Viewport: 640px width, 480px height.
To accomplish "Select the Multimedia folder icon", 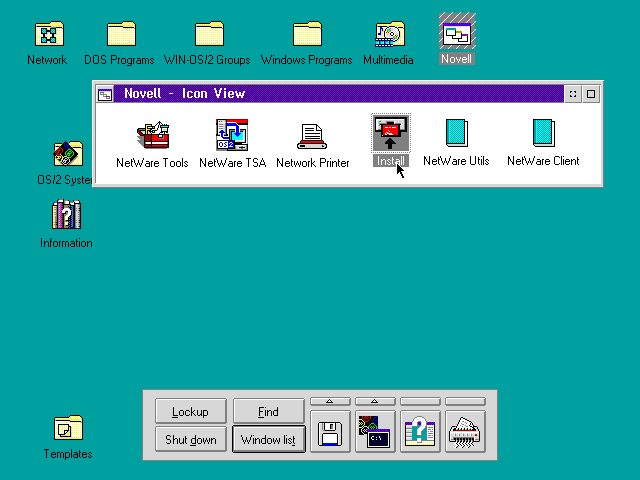I will click(390, 34).
